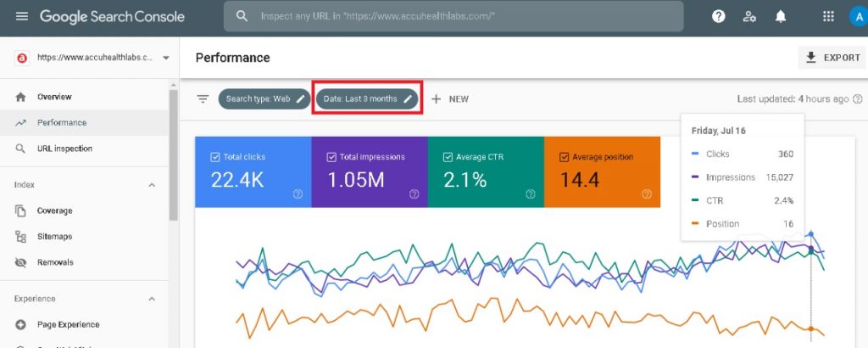Image resolution: width=868 pixels, height=348 pixels.
Task: Open help icon on Average CTR card
Action: [x=531, y=194]
